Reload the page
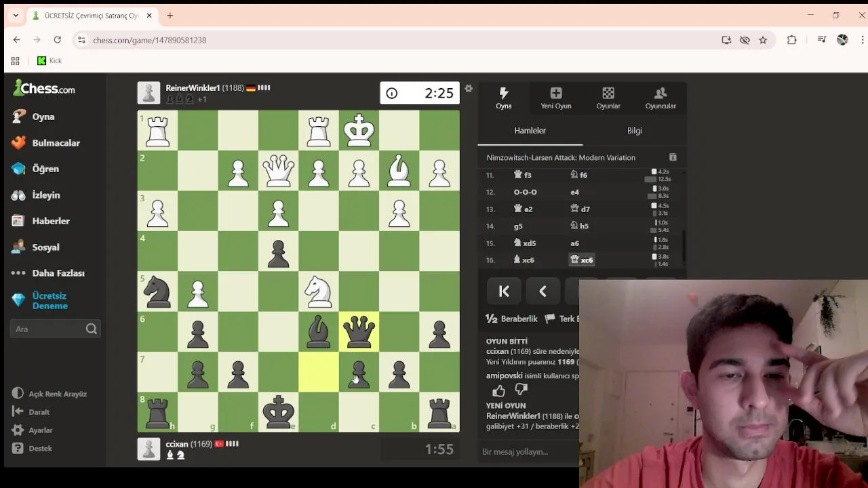Screen dimensions: 868x488 click(x=57, y=40)
